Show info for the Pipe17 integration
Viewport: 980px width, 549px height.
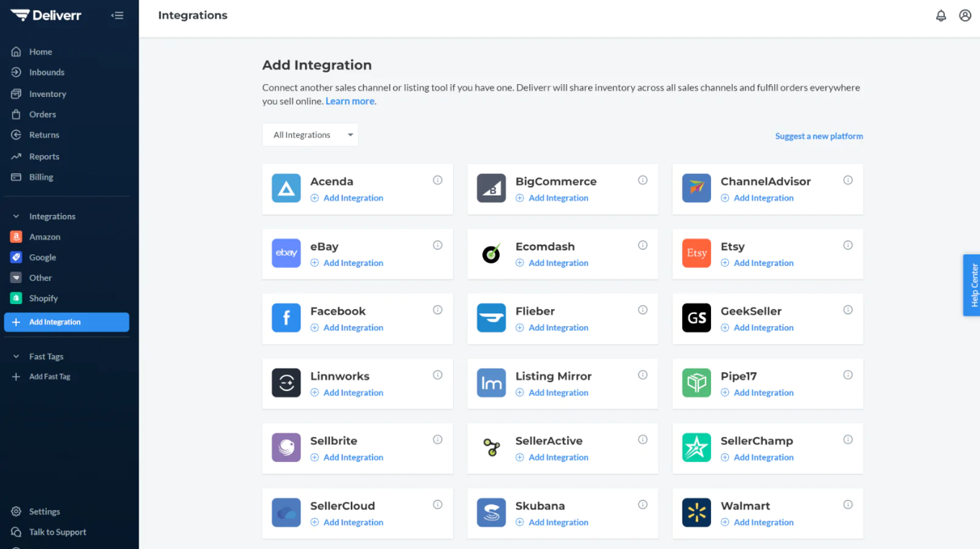point(848,375)
